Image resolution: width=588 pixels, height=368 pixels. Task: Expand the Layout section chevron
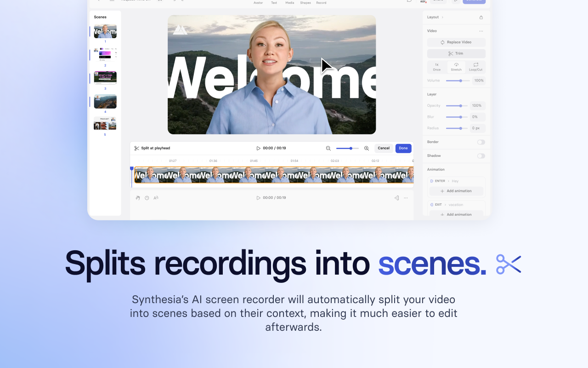[x=442, y=17]
